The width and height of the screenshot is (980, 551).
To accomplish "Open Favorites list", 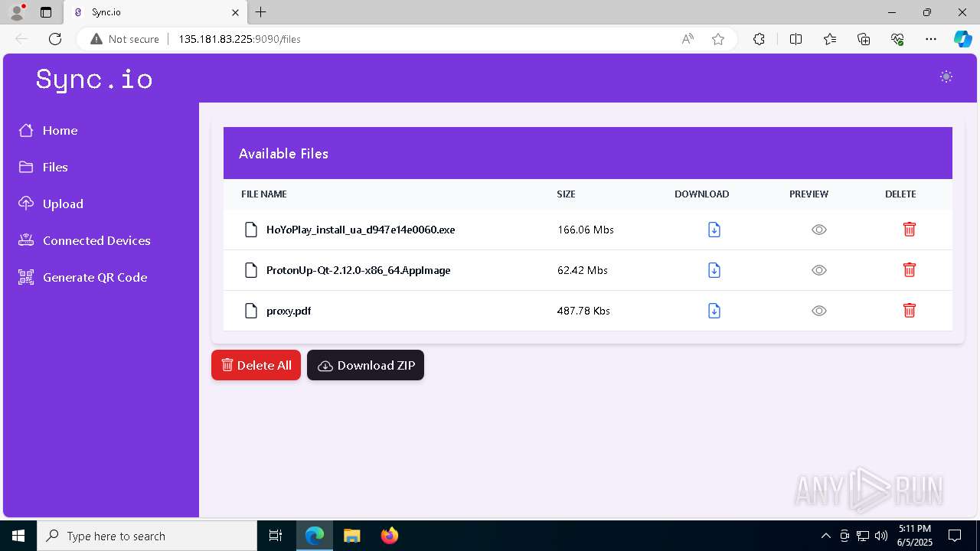I will click(830, 39).
